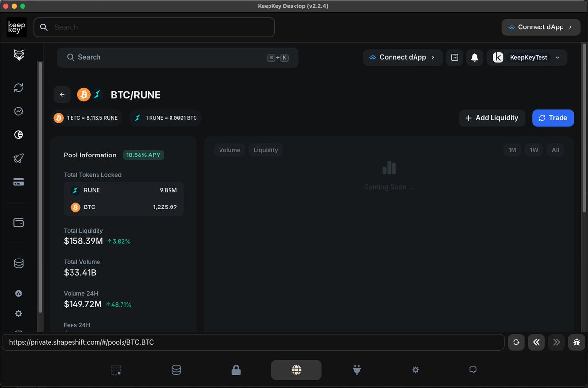Click the send rocket icon in the sidebar
Screen dimensions: 588x388
(18, 158)
